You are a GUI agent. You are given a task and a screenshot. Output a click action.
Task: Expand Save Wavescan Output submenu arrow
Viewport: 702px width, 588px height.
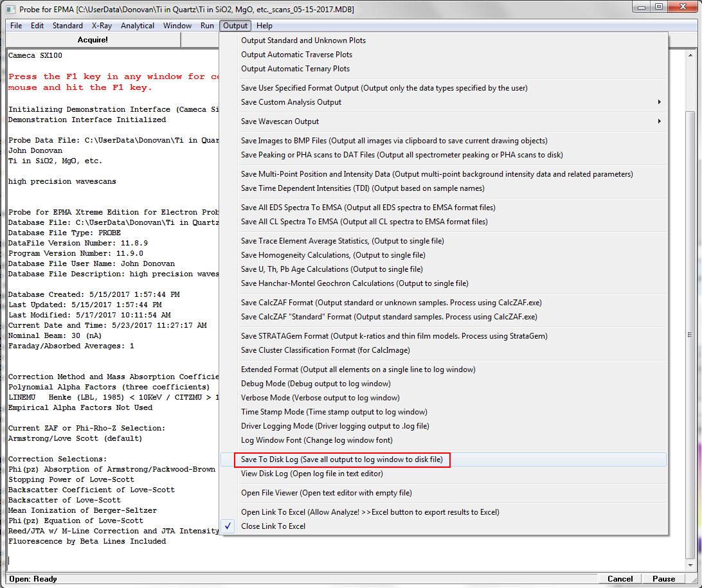pyautogui.click(x=659, y=121)
